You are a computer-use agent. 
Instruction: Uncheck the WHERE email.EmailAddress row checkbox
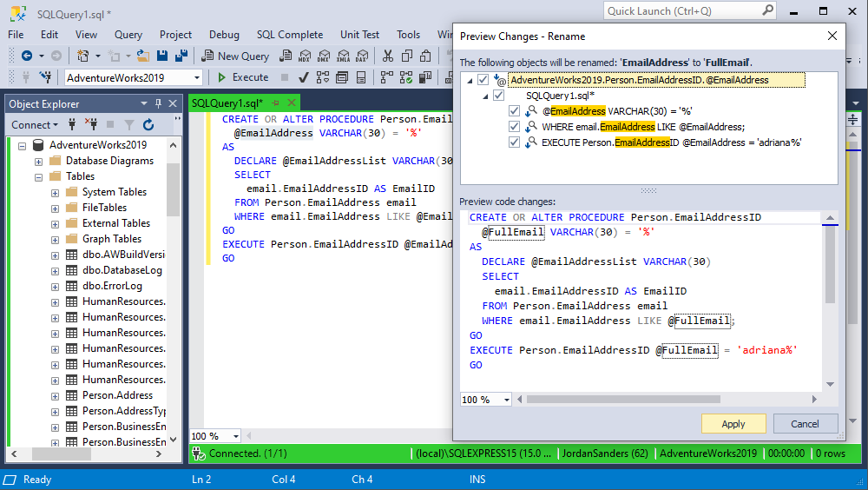click(x=514, y=127)
